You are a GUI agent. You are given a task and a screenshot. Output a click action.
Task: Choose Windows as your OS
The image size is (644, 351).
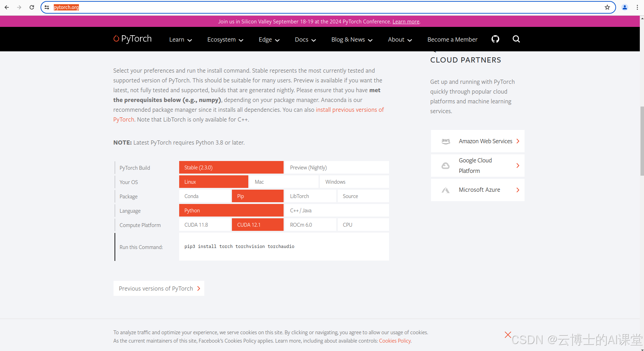pyautogui.click(x=354, y=182)
